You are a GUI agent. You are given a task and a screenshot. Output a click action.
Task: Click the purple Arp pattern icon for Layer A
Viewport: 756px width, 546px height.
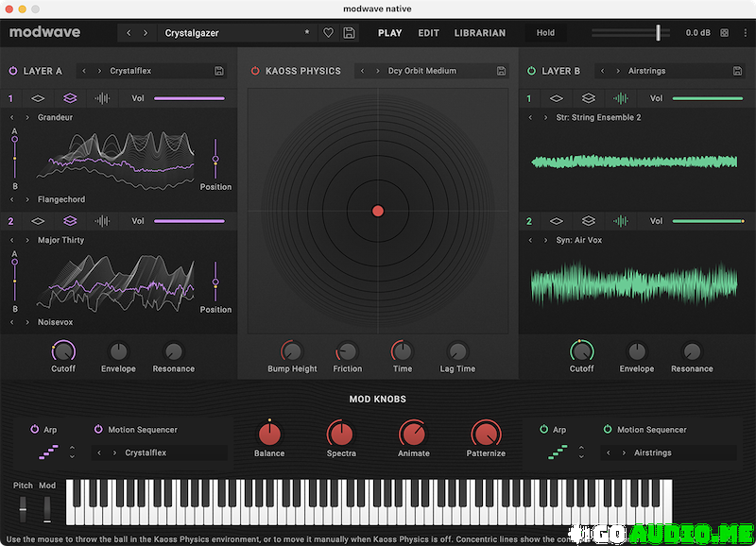pyautogui.click(x=49, y=452)
